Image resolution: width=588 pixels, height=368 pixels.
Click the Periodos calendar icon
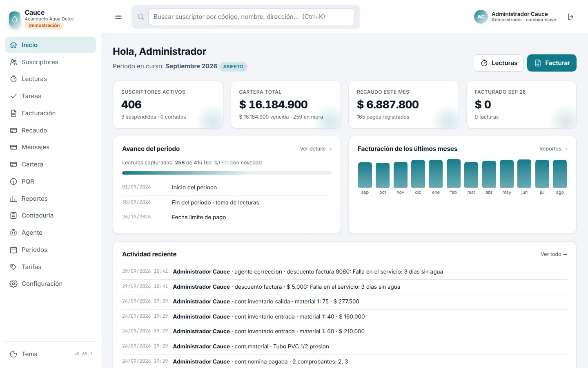(13, 250)
